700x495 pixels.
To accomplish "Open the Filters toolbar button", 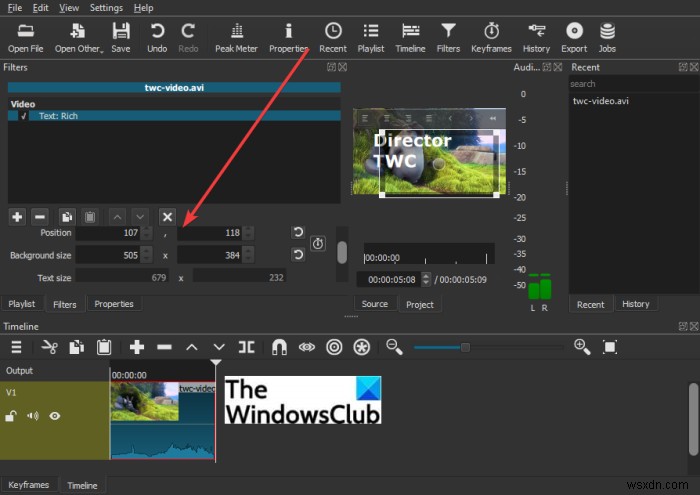I will click(x=448, y=38).
